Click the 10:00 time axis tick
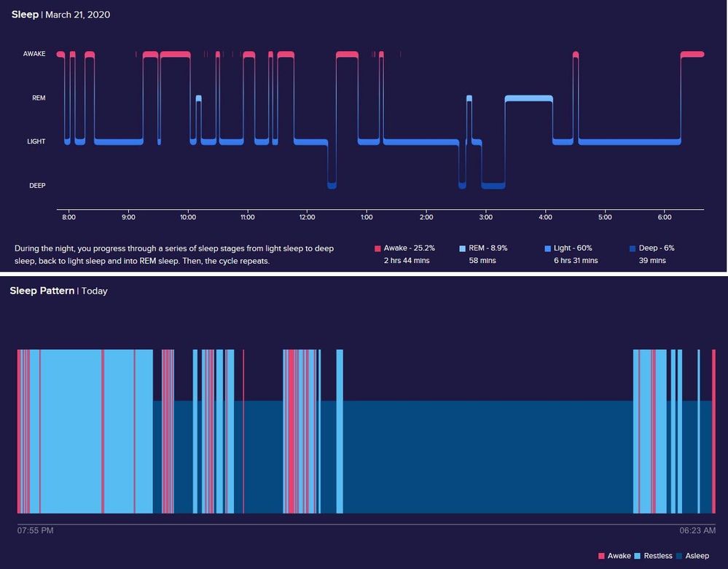Viewport: 728px width, 569px height. click(188, 217)
